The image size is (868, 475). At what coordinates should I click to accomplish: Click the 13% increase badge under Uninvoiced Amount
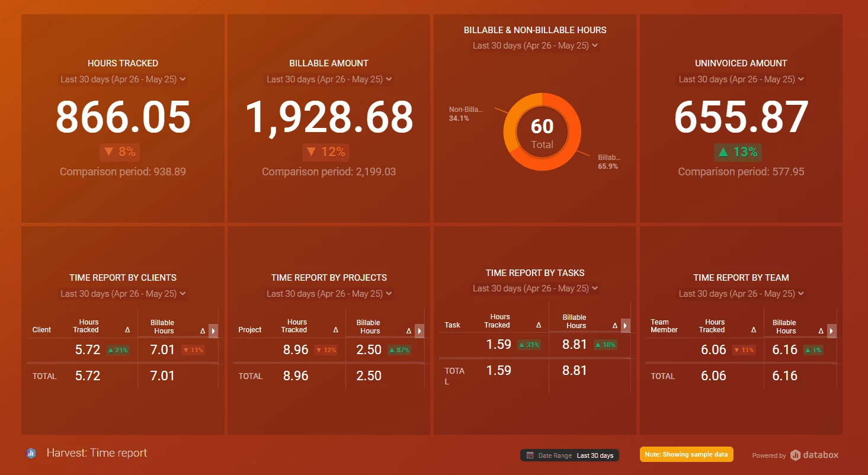pos(738,152)
